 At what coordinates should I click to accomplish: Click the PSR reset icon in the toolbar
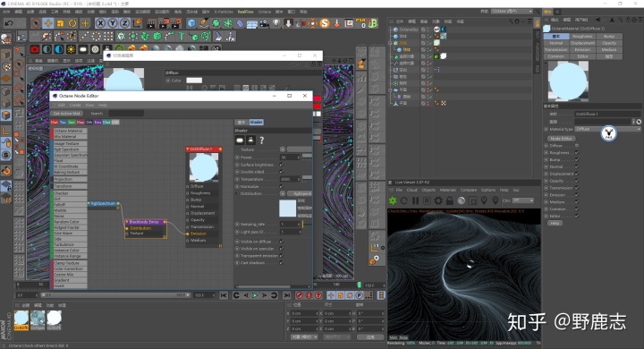[x=360, y=23]
